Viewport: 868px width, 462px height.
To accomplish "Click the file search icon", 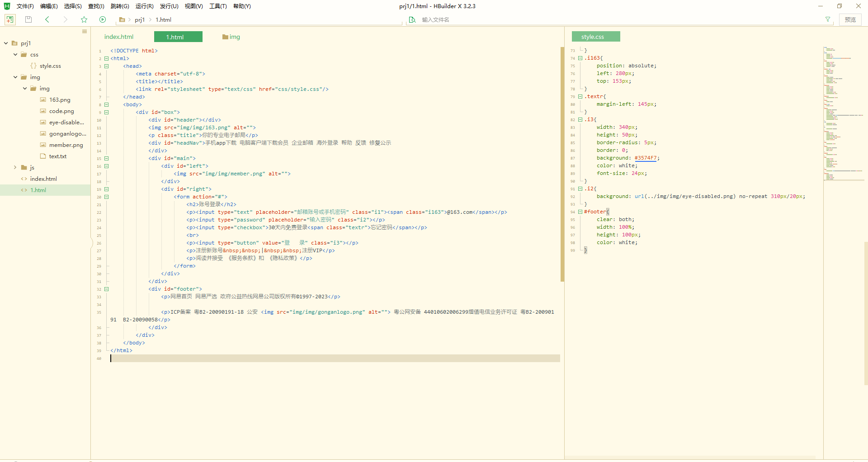I will tap(412, 19).
